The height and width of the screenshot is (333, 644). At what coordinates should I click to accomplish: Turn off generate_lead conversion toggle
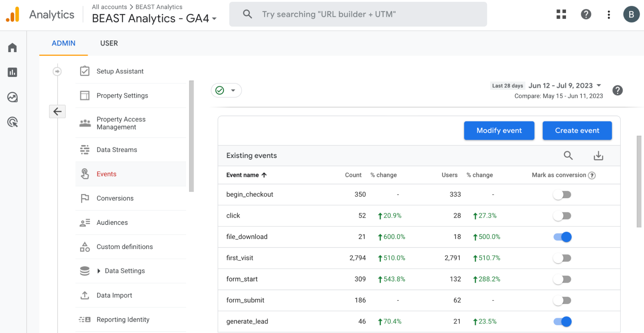[x=562, y=321]
